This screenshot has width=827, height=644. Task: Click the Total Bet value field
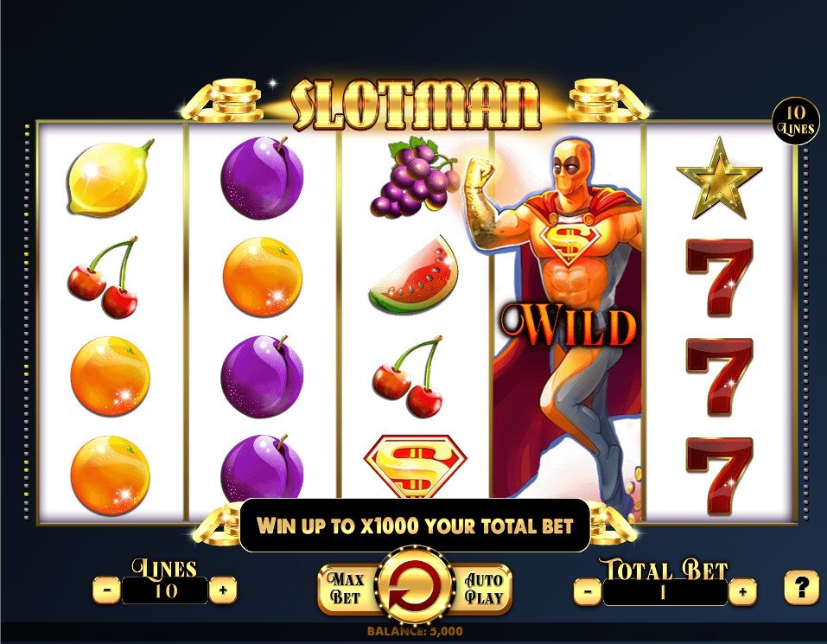coord(665,592)
